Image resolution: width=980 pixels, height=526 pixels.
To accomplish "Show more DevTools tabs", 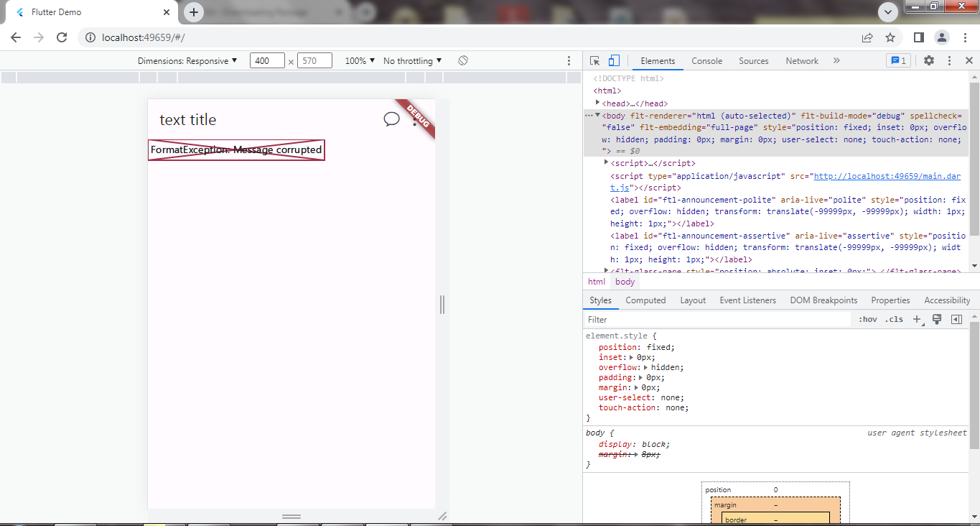I will tap(836, 61).
